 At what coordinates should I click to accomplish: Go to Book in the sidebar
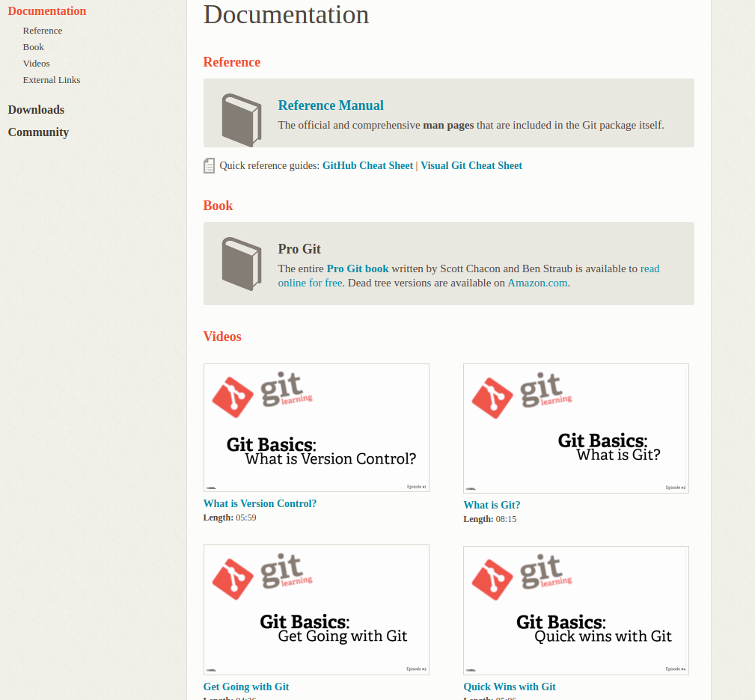click(x=33, y=47)
